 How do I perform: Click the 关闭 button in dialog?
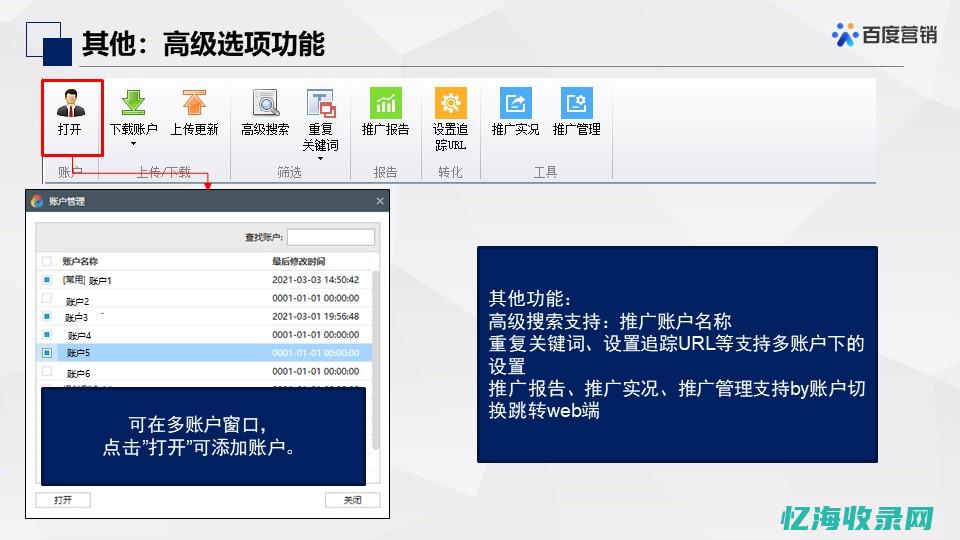(352, 500)
